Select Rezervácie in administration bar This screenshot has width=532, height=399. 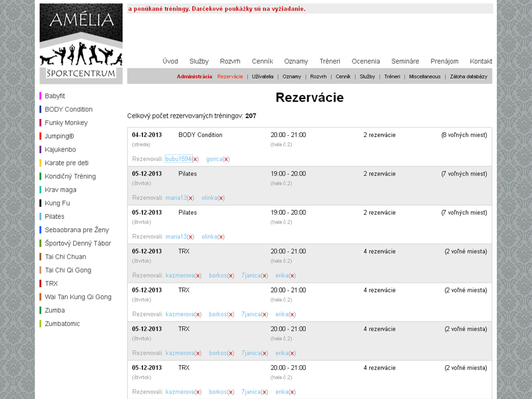click(x=230, y=76)
